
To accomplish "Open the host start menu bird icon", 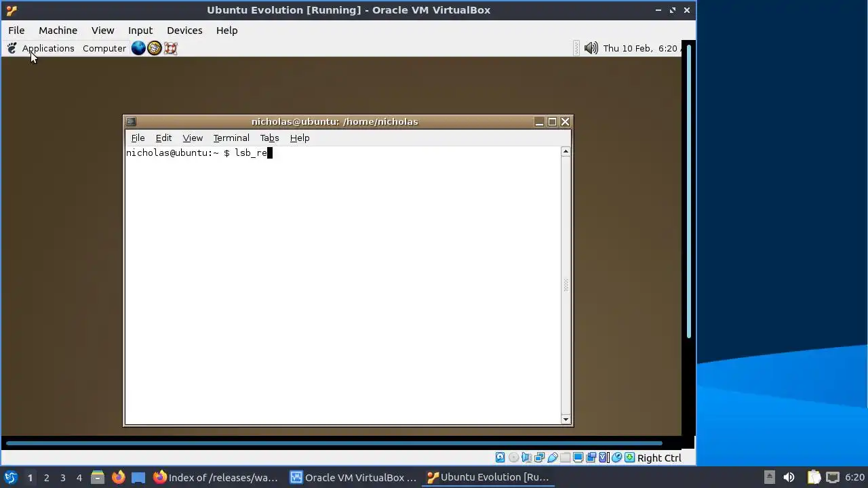I will pos(11,477).
